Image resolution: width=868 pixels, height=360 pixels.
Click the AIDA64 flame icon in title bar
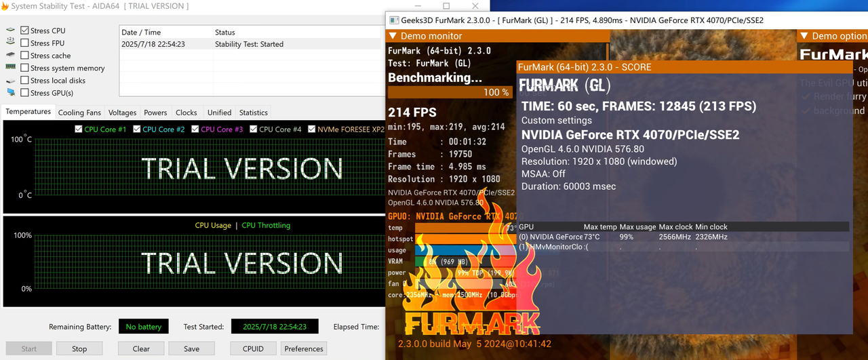click(4, 6)
